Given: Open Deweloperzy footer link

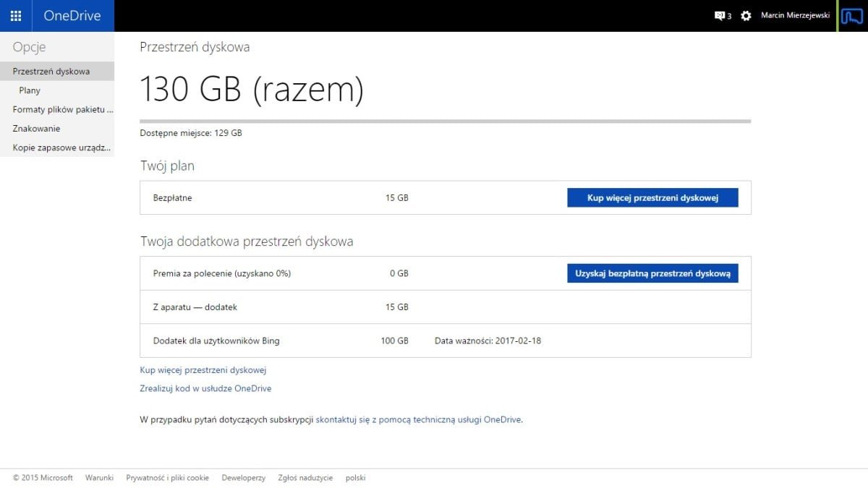Looking at the screenshot, I should (244, 478).
